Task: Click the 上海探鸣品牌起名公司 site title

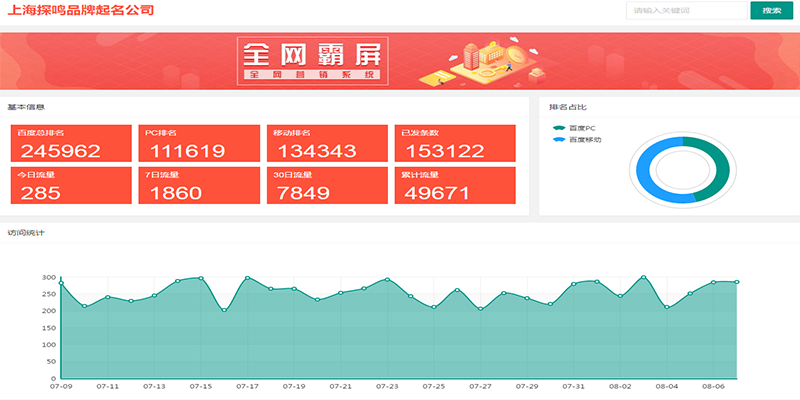Action: tap(81, 11)
